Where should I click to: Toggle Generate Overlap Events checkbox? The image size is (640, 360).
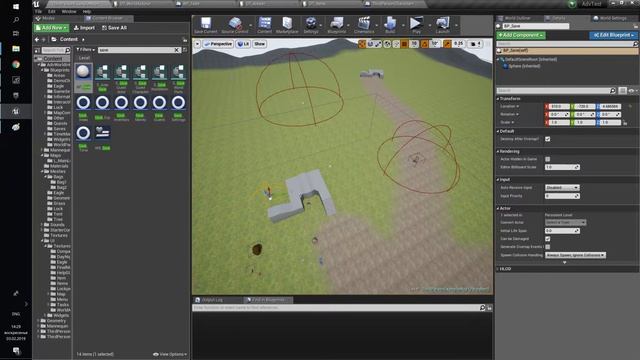point(547,247)
